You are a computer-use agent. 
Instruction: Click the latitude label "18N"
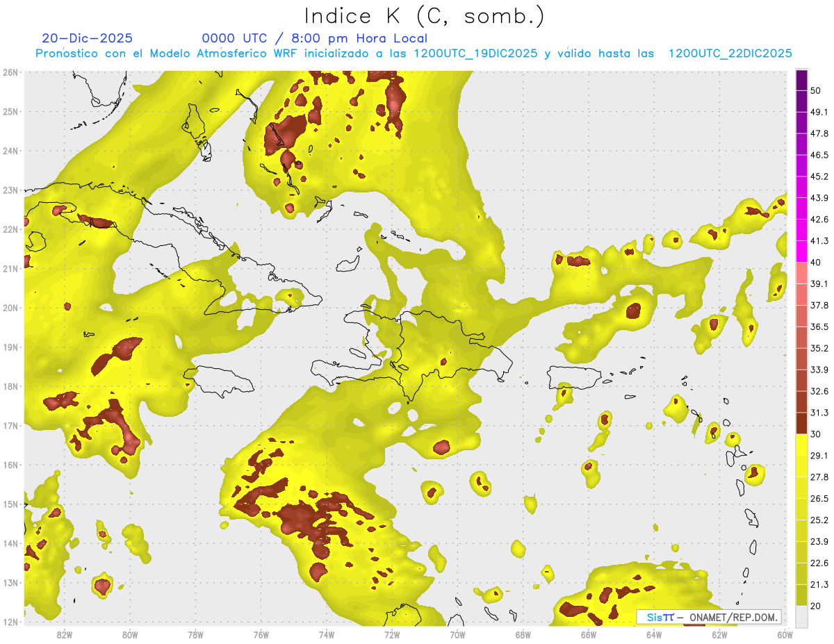click(x=10, y=387)
